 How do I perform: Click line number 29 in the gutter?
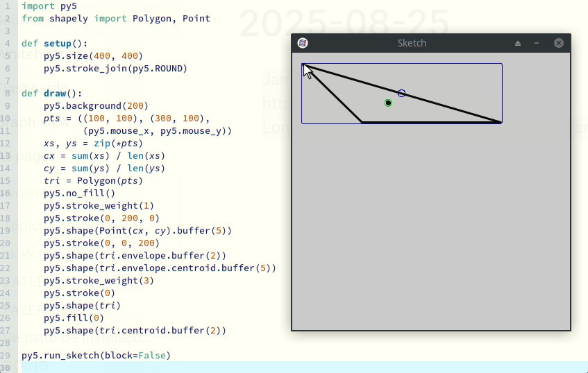[6, 356]
